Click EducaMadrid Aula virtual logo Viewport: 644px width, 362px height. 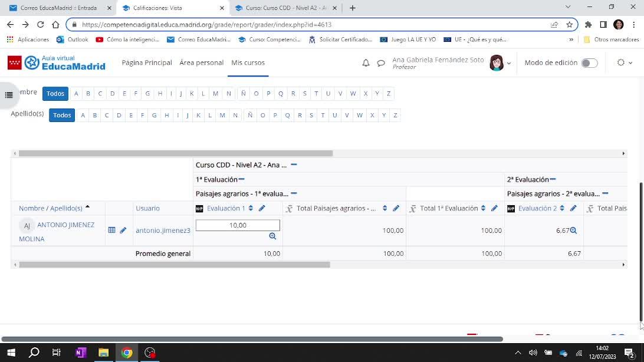click(57, 63)
